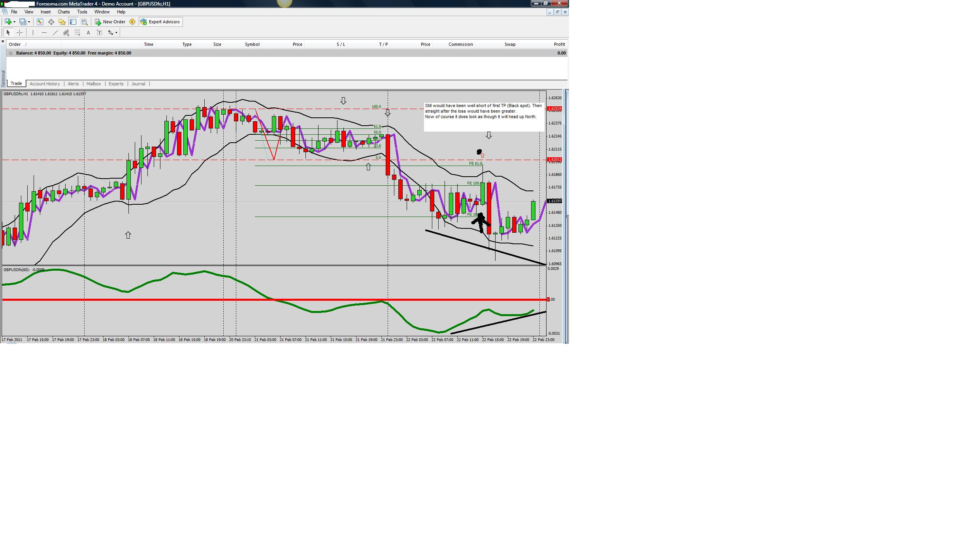980x539 pixels.
Task: Show the Navigator folder-star icon
Action: click(62, 22)
